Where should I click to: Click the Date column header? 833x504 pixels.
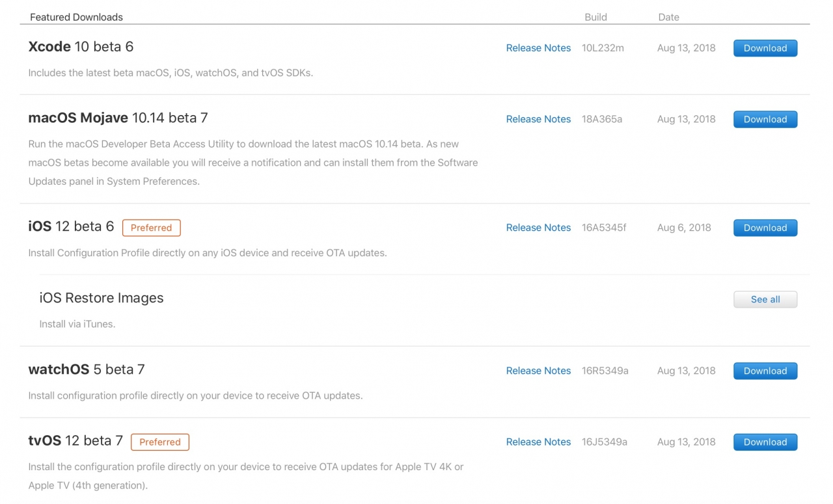coord(668,17)
